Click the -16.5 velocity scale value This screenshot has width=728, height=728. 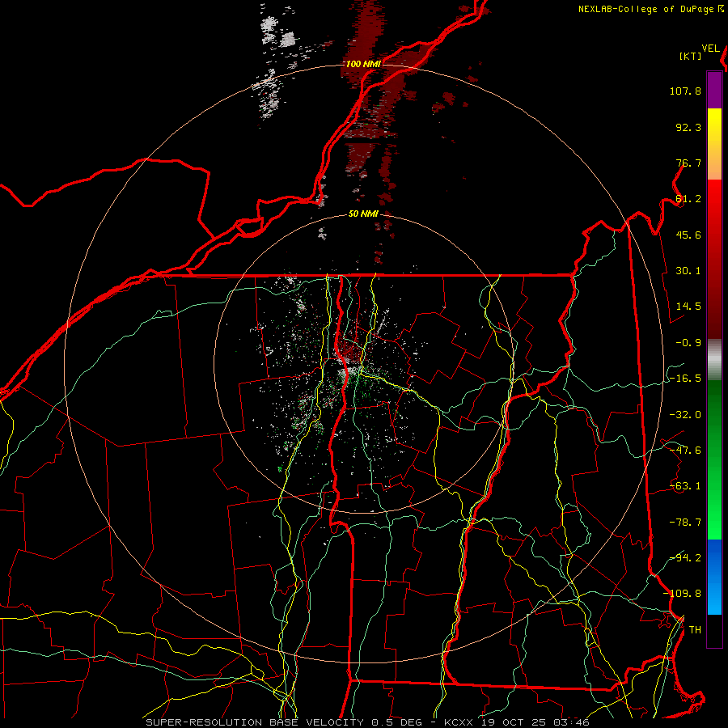click(685, 379)
